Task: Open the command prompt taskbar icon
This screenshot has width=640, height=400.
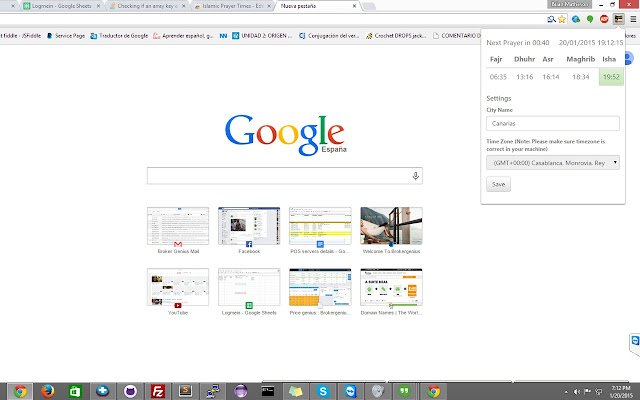Action: tap(268, 391)
